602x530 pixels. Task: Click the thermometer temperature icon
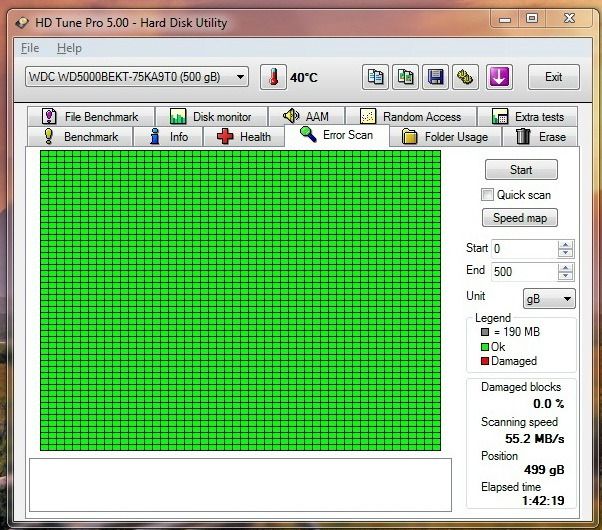(x=273, y=77)
